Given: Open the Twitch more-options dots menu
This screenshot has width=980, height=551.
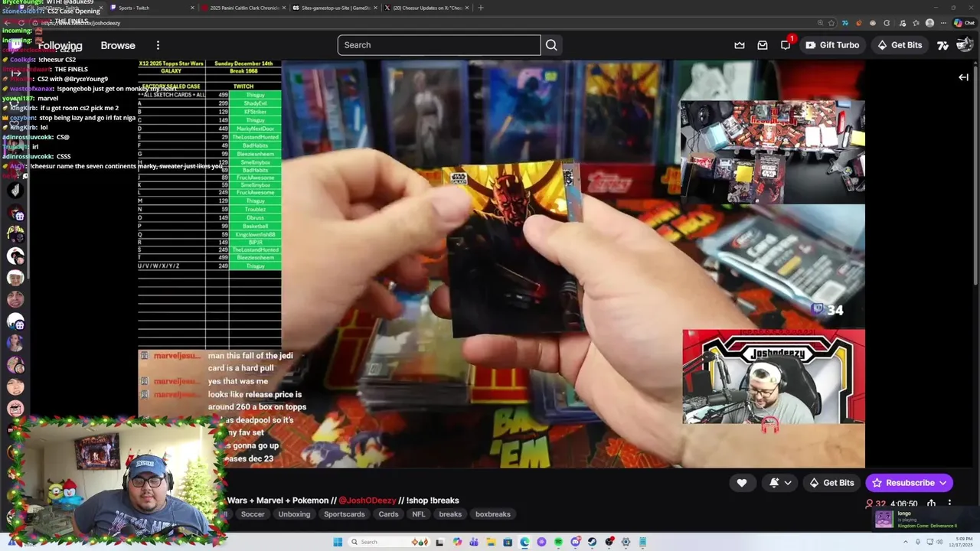Looking at the screenshot, I should coord(158,45).
